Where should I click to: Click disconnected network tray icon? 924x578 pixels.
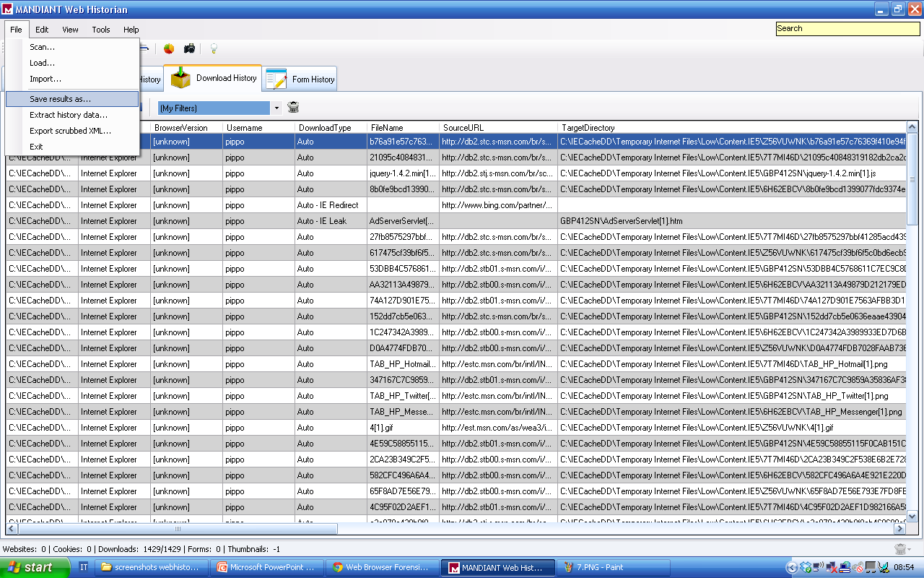[832, 568]
